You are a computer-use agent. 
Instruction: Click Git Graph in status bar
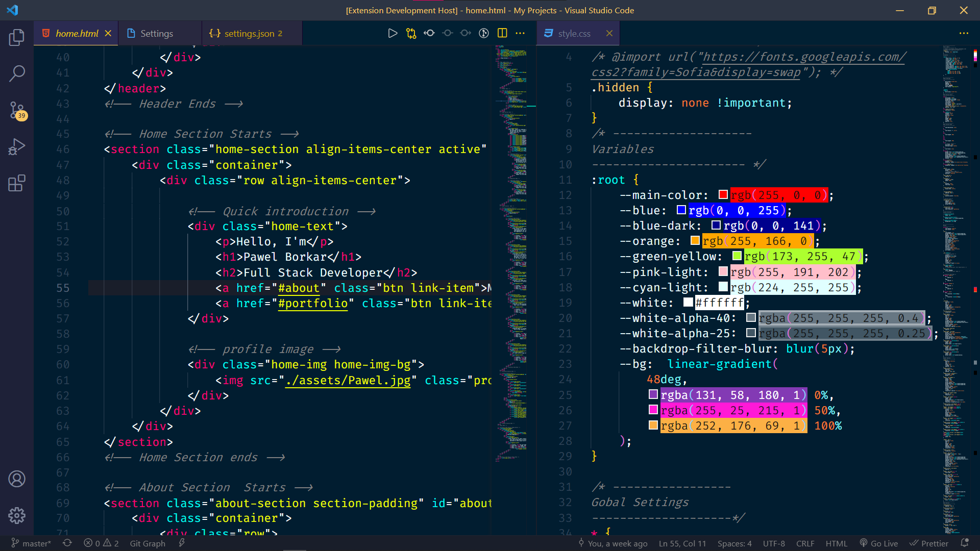148,543
